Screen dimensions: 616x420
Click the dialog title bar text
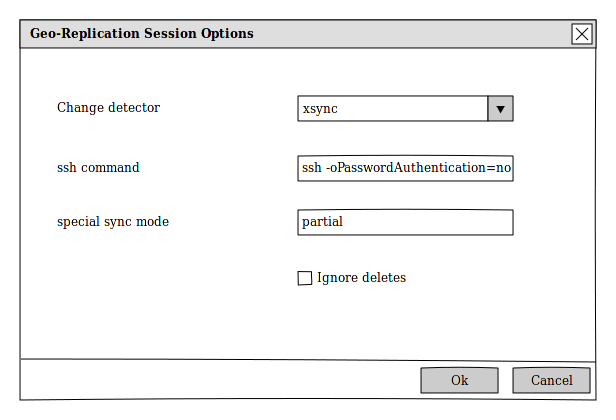(x=142, y=34)
